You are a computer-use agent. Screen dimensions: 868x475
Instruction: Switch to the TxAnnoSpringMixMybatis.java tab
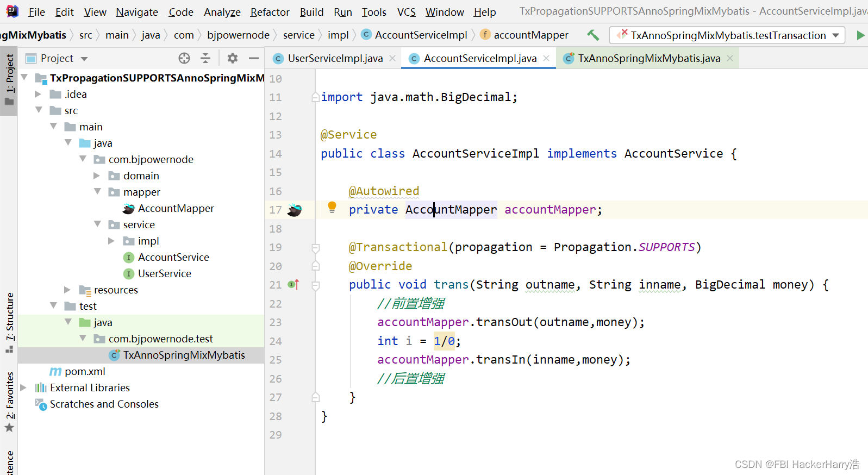click(x=649, y=58)
